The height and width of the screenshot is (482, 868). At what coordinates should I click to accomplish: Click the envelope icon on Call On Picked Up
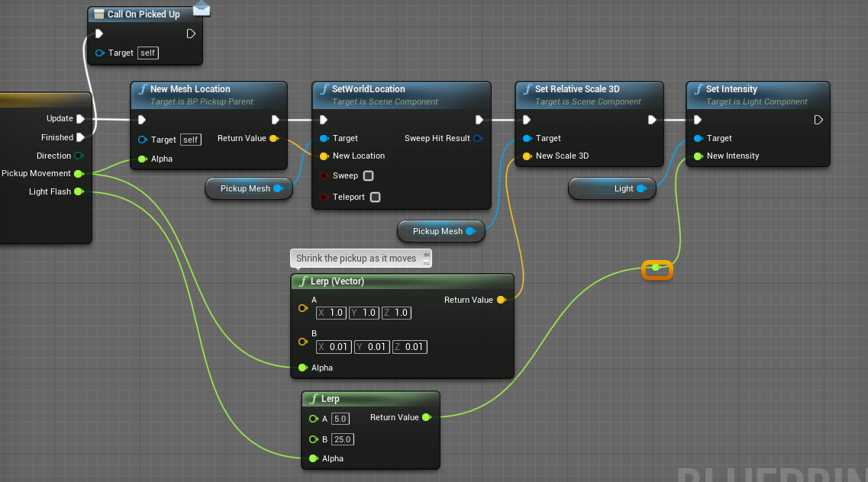coord(202,8)
